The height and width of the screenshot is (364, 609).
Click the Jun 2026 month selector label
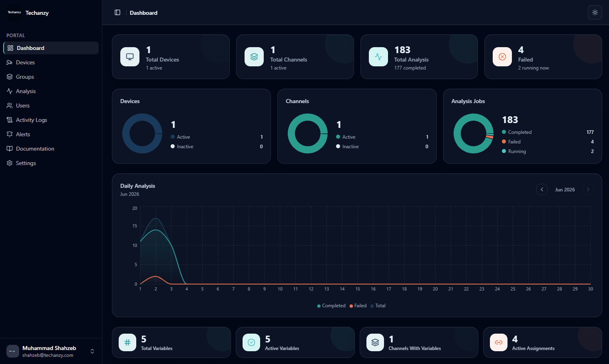click(x=565, y=190)
